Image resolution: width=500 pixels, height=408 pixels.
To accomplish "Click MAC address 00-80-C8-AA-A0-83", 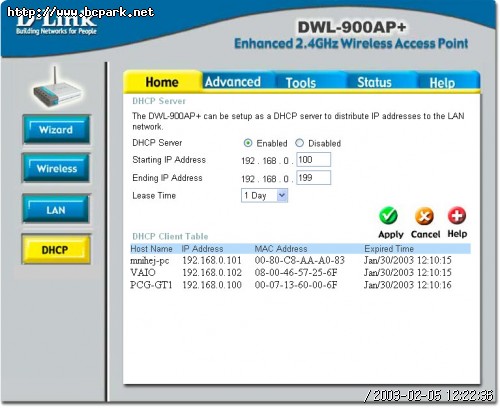I will [x=300, y=260].
